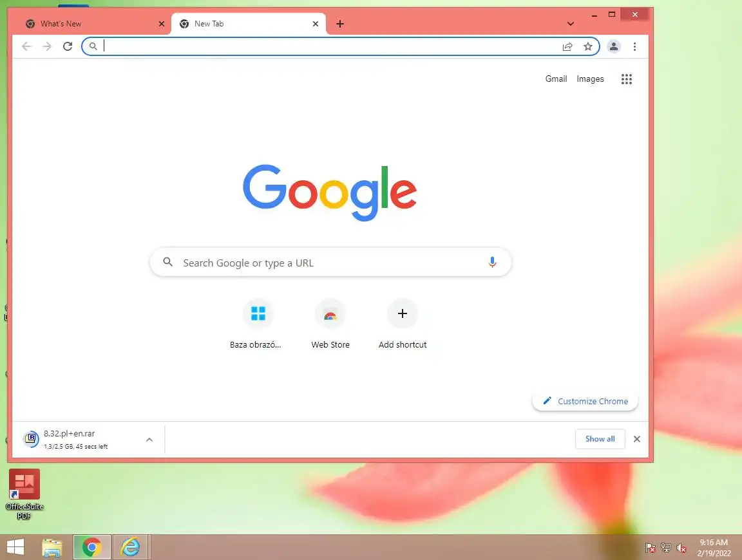Click the share this page icon
Screen dimensions: 742x560
tap(567, 46)
